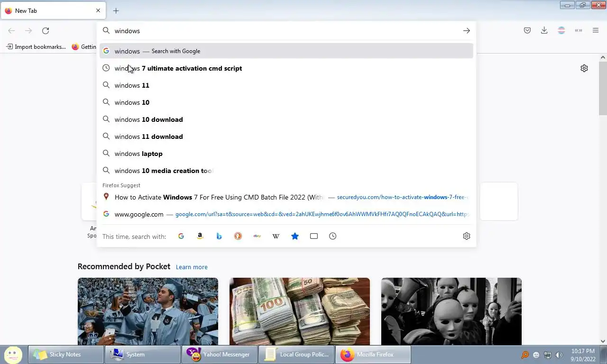Switch to Yahoo! Messenger in taskbar
The height and width of the screenshot is (364, 607).
(x=220, y=355)
